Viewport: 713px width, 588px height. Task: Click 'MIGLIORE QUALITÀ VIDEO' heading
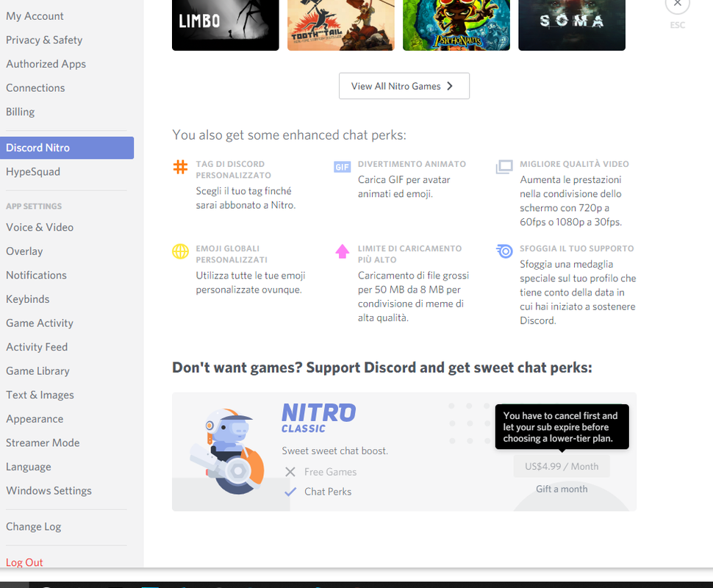click(574, 164)
